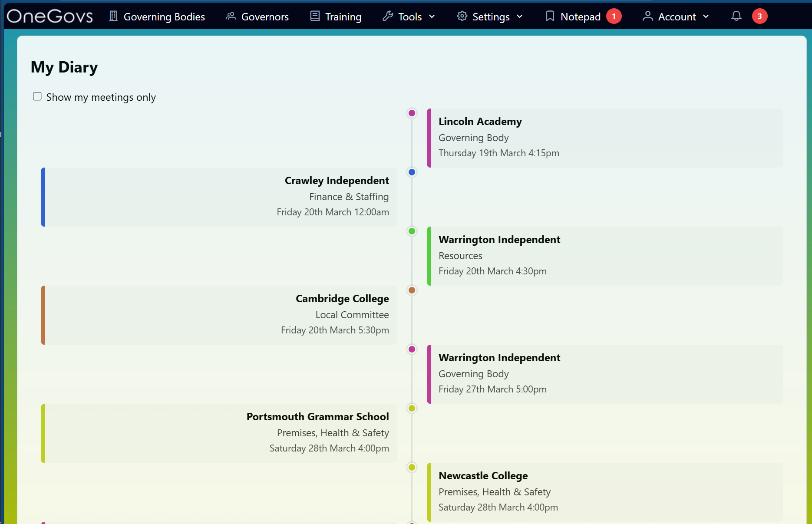812x524 pixels.
Task: Open Cambridge College Local Committee meeting
Action: (219, 315)
